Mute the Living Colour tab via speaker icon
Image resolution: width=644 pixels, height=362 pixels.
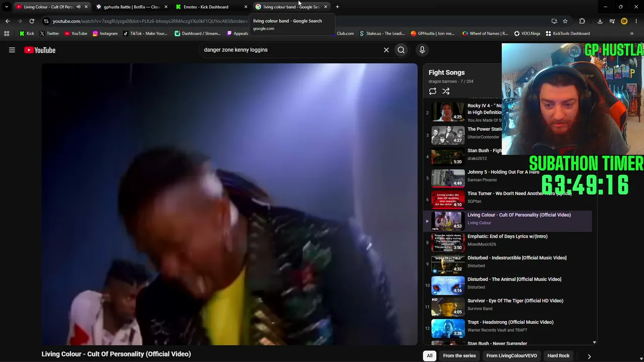[x=78, y=7]
